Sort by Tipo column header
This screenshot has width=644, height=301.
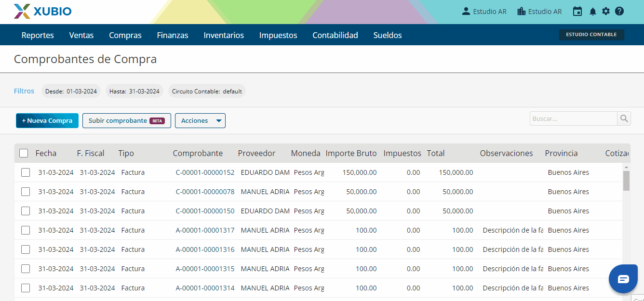126,153
